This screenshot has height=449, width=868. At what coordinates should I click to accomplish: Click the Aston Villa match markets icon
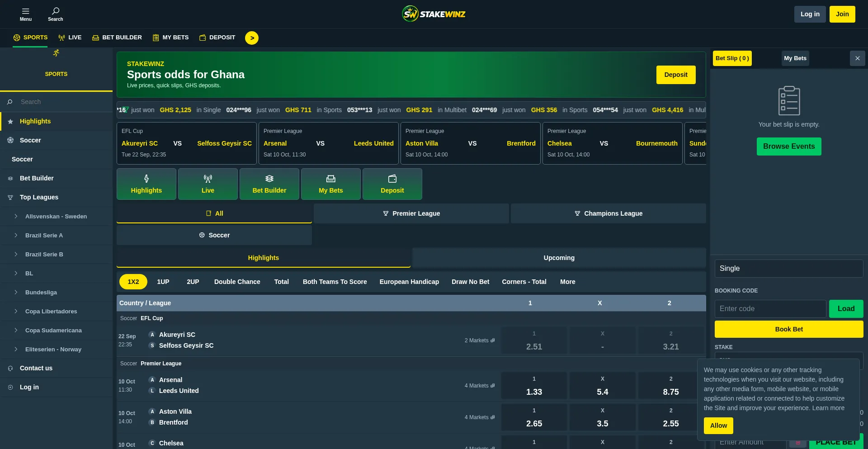click(493, 417)
